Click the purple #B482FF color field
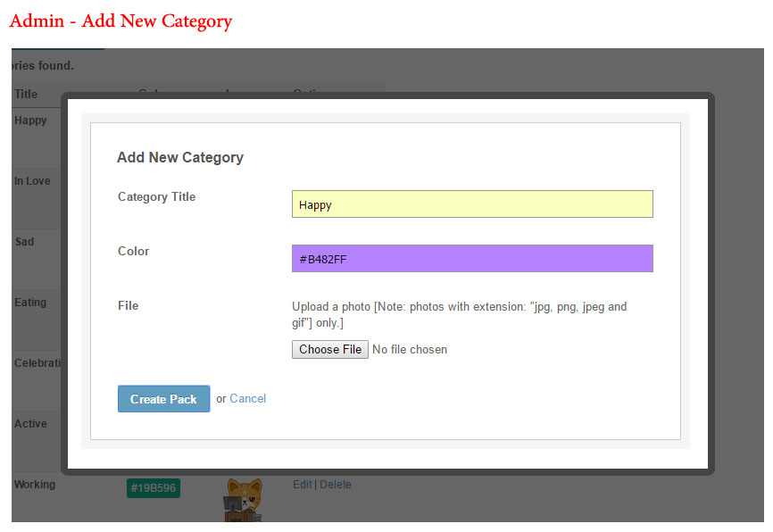This screenshot has width=773, height=532. point(472,259)
